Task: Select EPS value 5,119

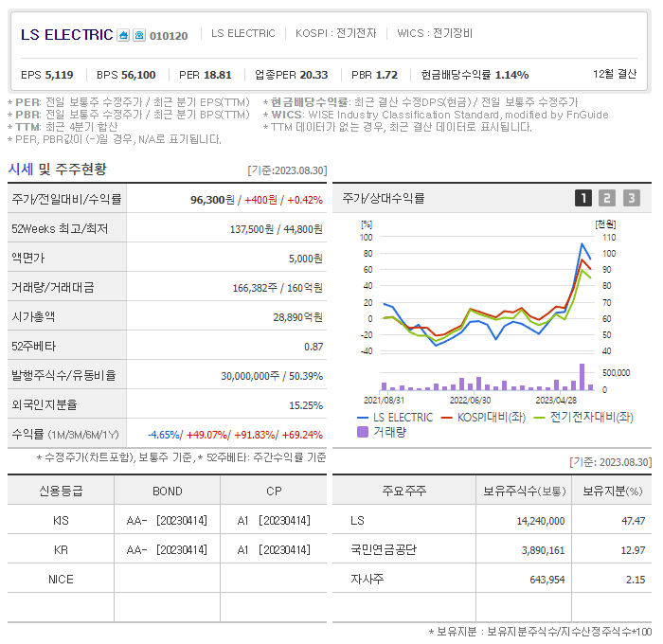Action: point(59,75)
